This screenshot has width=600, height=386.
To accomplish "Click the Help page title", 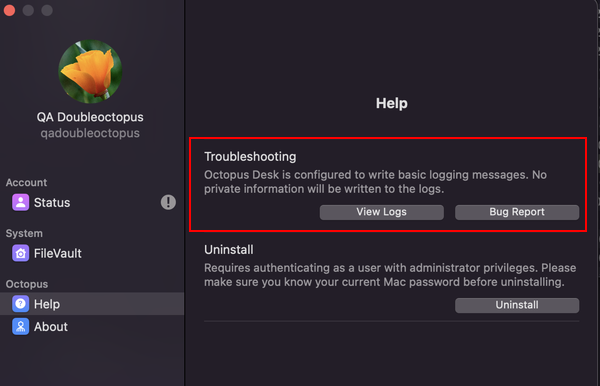I will (x=391, y=103).
